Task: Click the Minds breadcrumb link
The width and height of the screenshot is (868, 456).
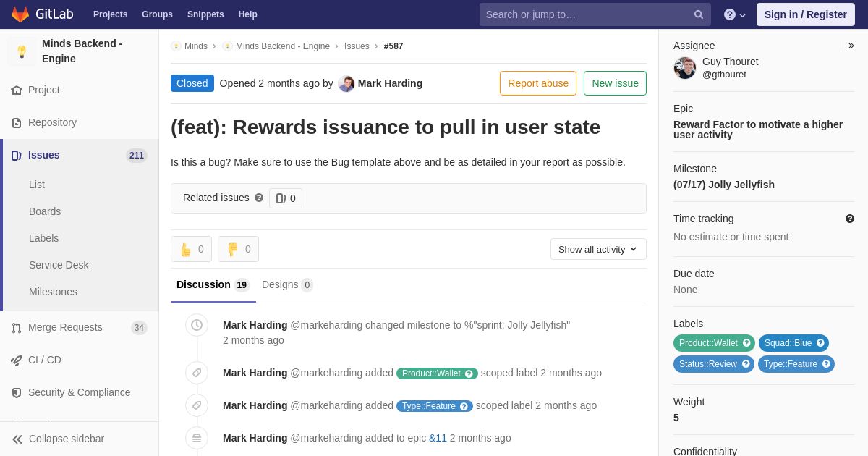Action: (x=196, y=46)
